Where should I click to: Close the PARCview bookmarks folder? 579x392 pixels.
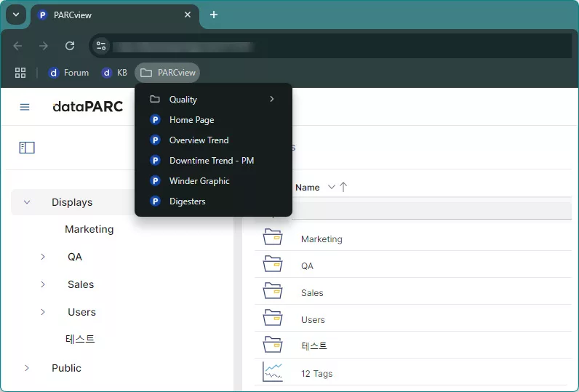click(167, 73)
